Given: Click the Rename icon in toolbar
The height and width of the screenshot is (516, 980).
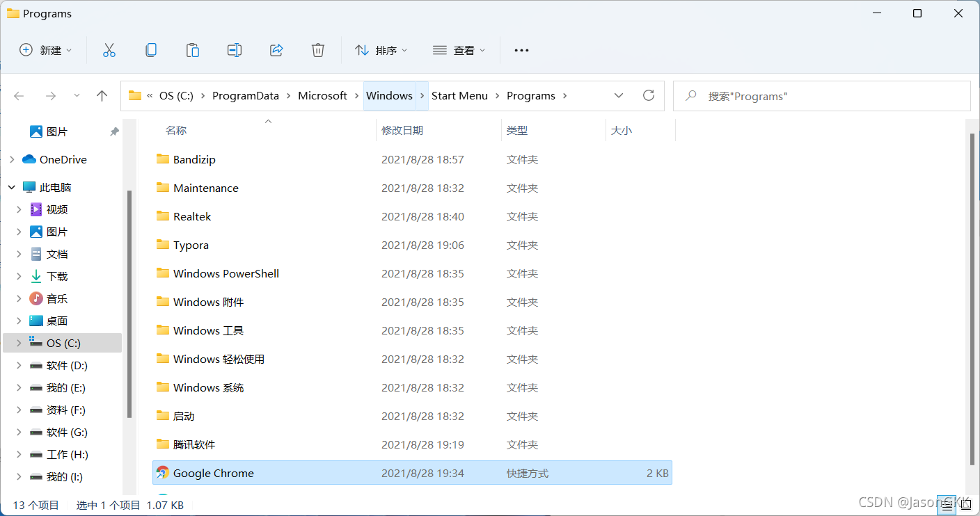Looking at the screenshot, I should coord(235,50).
